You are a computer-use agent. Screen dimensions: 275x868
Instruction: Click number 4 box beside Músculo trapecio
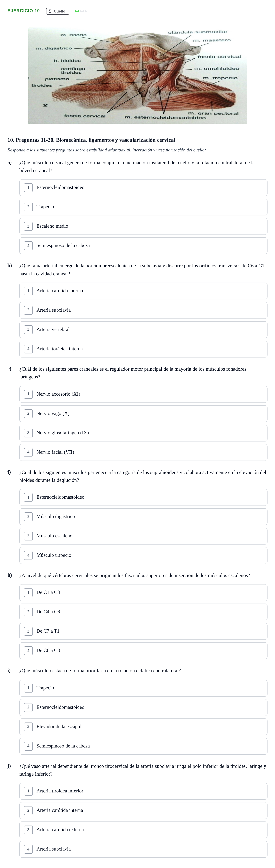click(x=28, y=555)
